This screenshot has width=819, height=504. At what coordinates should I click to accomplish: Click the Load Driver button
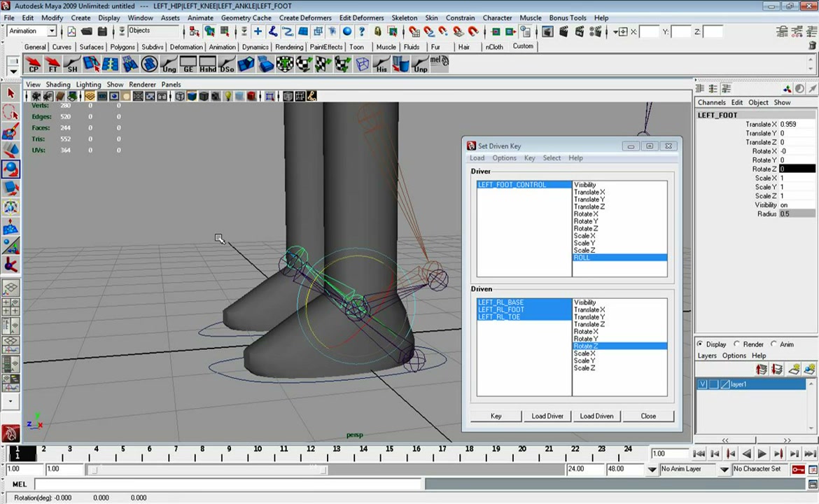547,416
